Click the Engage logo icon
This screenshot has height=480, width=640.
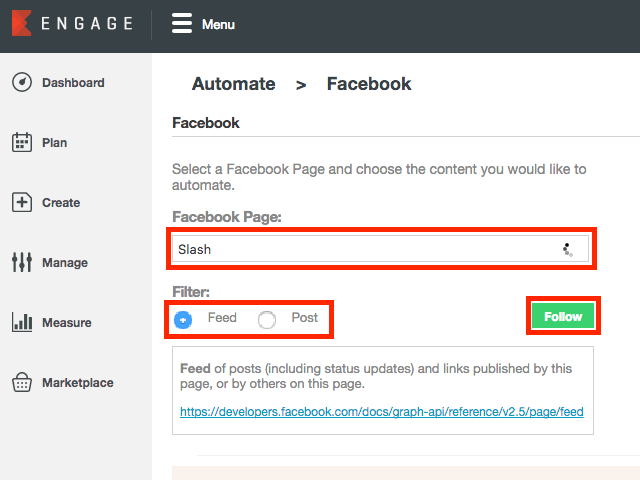[22, 23]
